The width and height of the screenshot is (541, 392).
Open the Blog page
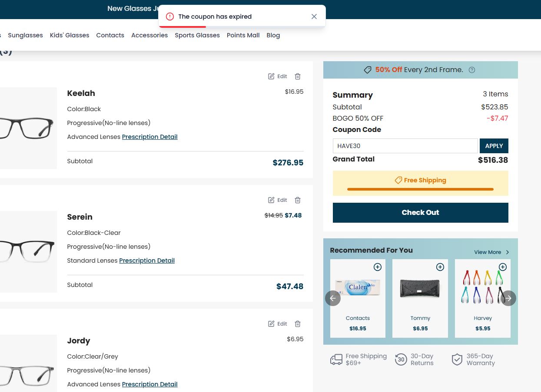273,35
